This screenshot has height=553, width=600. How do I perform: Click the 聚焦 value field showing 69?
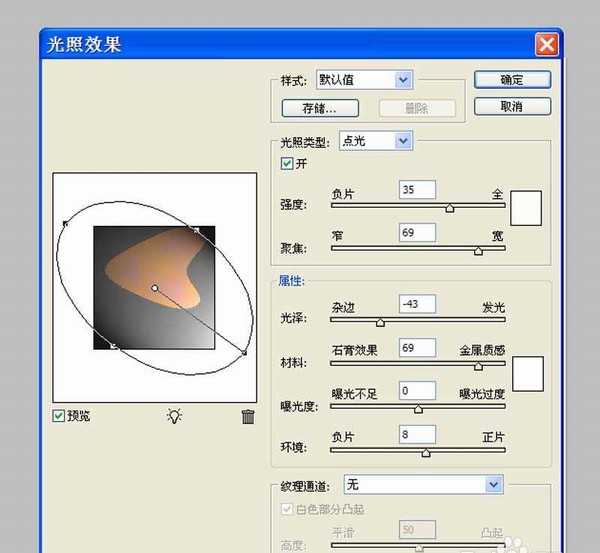[417, 233]
